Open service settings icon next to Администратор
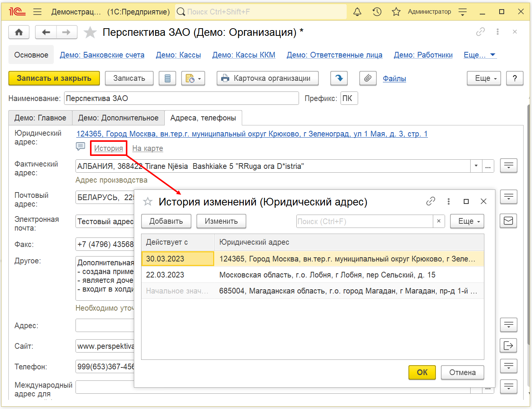The image size is (532, 409). [x=463, y=12]
